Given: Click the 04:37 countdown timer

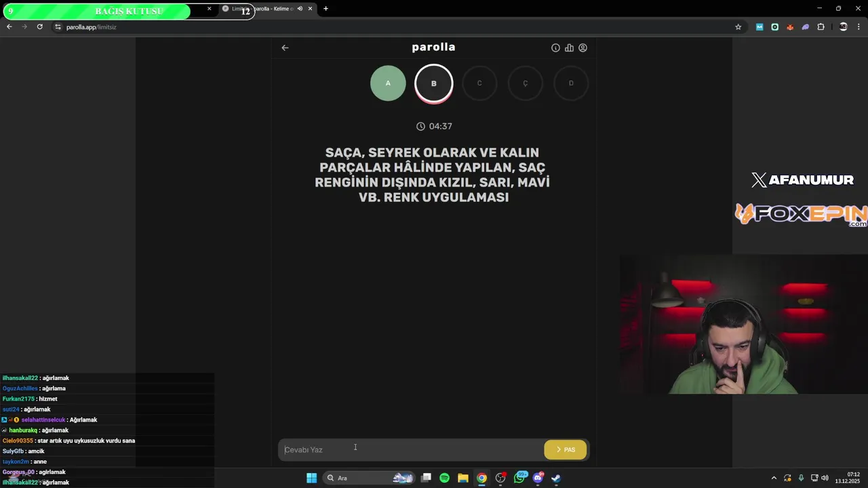Looking at the screenshot, I should 434,126.
